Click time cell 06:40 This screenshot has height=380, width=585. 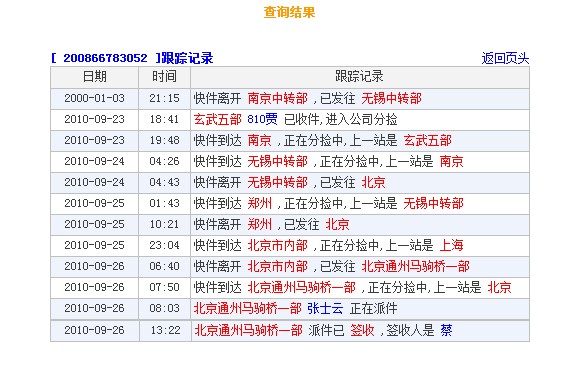[x=164, y=266]
